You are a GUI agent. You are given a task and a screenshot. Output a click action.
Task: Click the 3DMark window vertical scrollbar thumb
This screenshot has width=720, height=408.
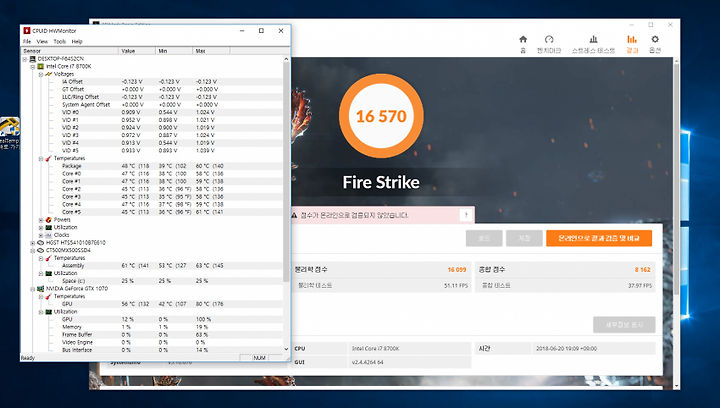tap(676, 179)
